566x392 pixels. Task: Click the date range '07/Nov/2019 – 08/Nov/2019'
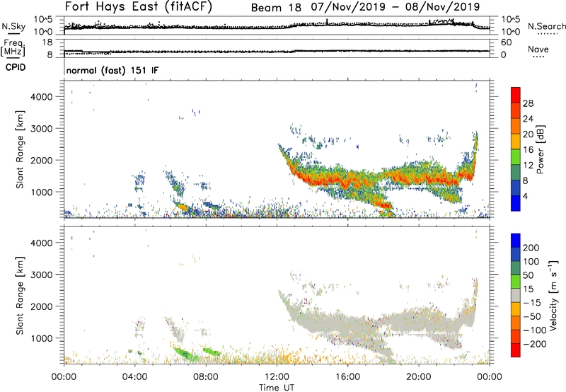(395, 7)
